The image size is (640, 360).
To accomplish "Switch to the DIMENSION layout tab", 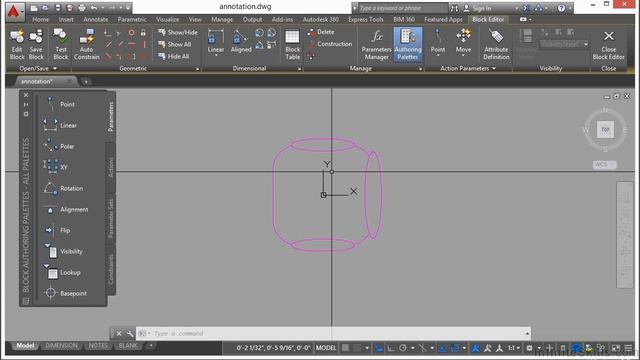I will (61, 345).
